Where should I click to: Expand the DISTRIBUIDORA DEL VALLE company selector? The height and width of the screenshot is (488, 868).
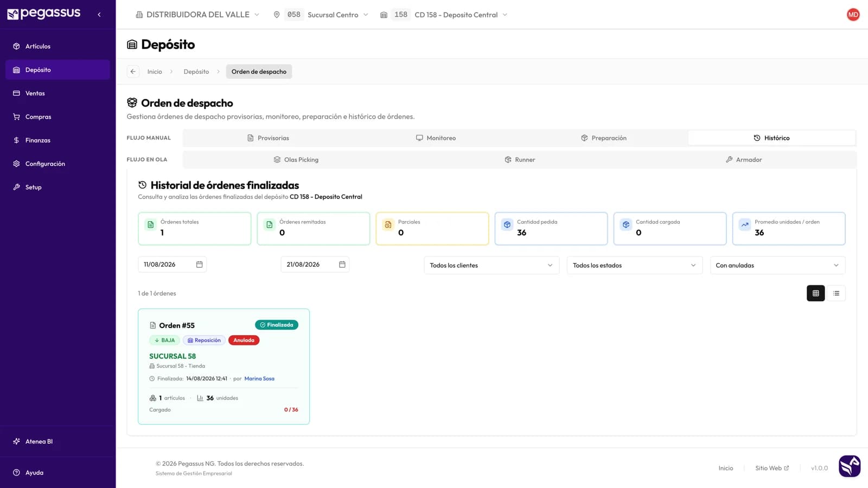pyautogui.click(x=197, y=15)
